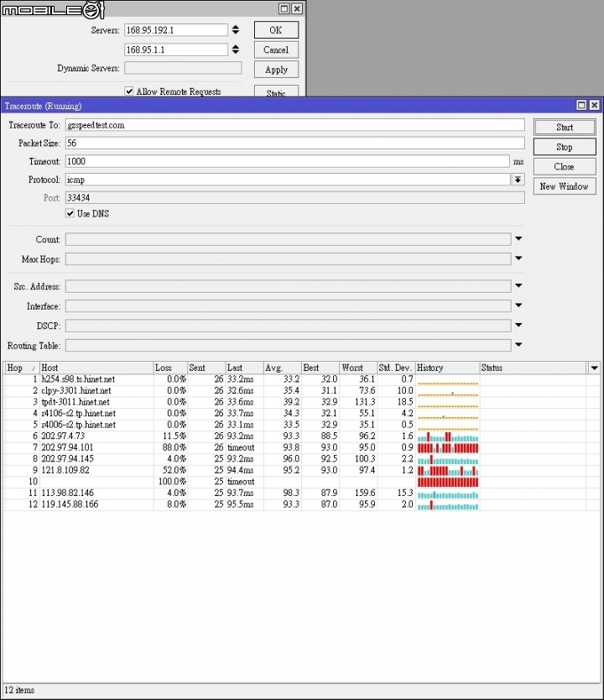The height and width of the screenshot is (700, 604).
Task: Click Apply in DNS settings window
Action: tap(276, 69)
